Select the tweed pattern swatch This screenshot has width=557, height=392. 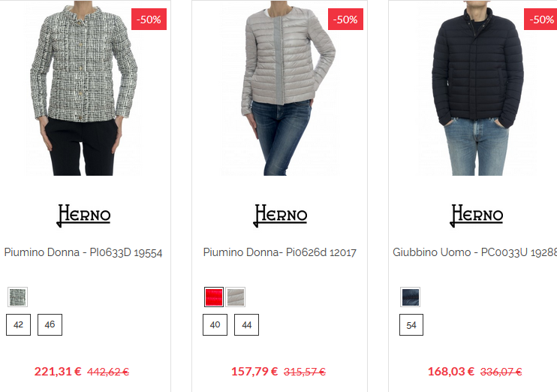[17, 297]
